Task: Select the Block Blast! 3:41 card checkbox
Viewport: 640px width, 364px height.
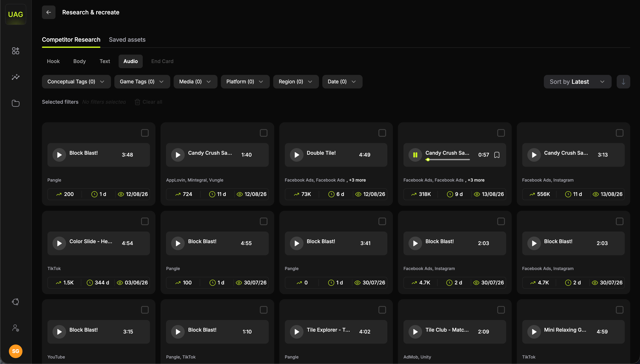Action: pos(382,222)
